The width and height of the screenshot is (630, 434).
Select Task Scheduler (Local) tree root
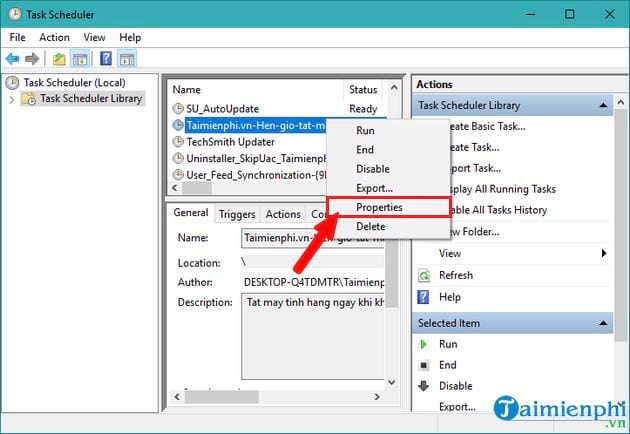click(74, 83)
